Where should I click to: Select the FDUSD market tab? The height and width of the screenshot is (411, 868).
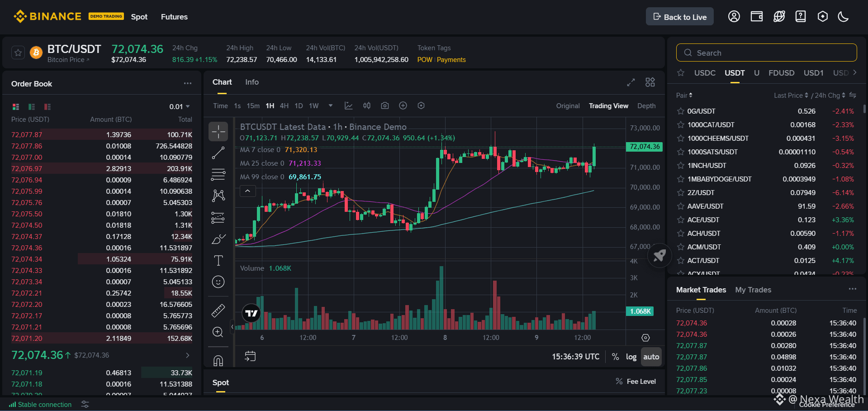[x=781, y=73]
